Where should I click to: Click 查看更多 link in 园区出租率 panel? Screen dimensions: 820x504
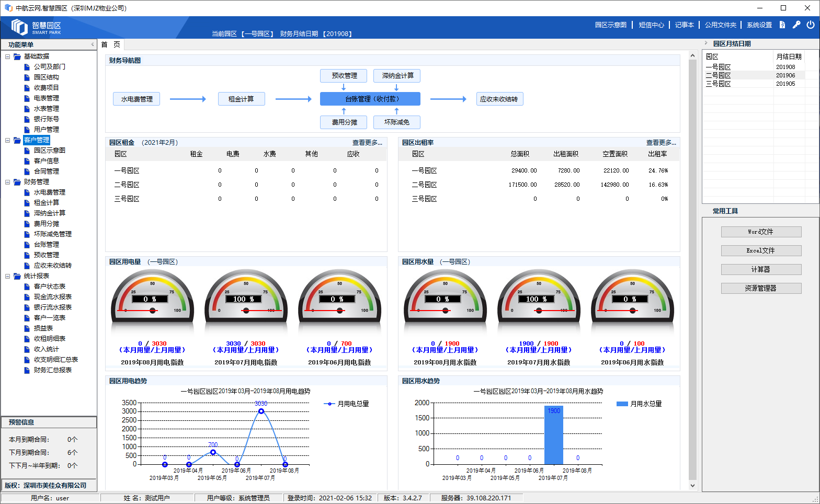tap(660, 143)
